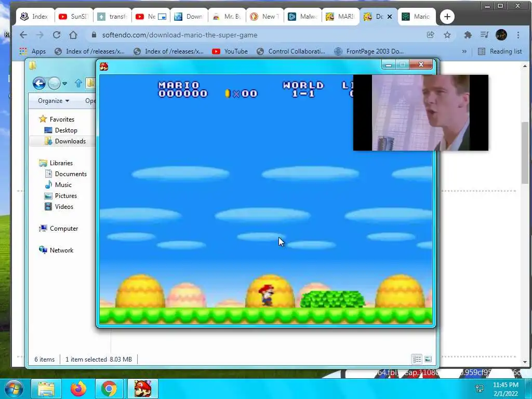Screen dimensions: 532x399
Task: Open the Chrome profile avatar
Action: click(501, 35)
